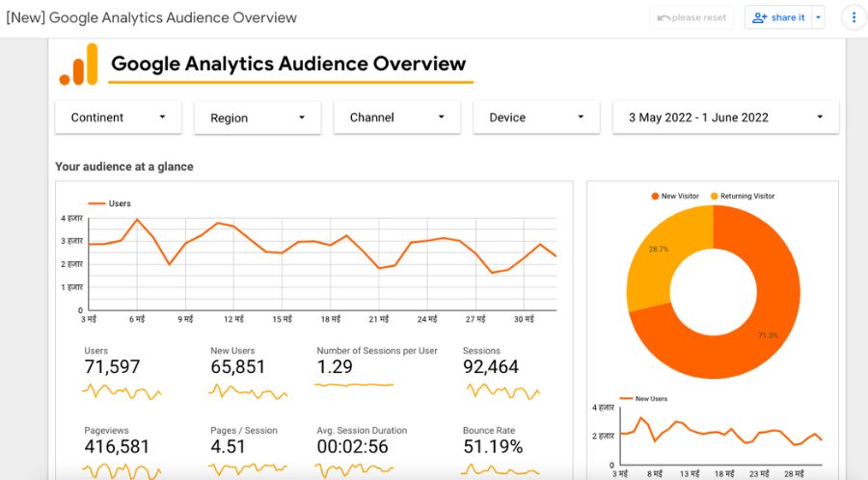Click the Bounce Rate value 51.19%
The height and width of the screenshot is (480, 868).
(493, 446)
